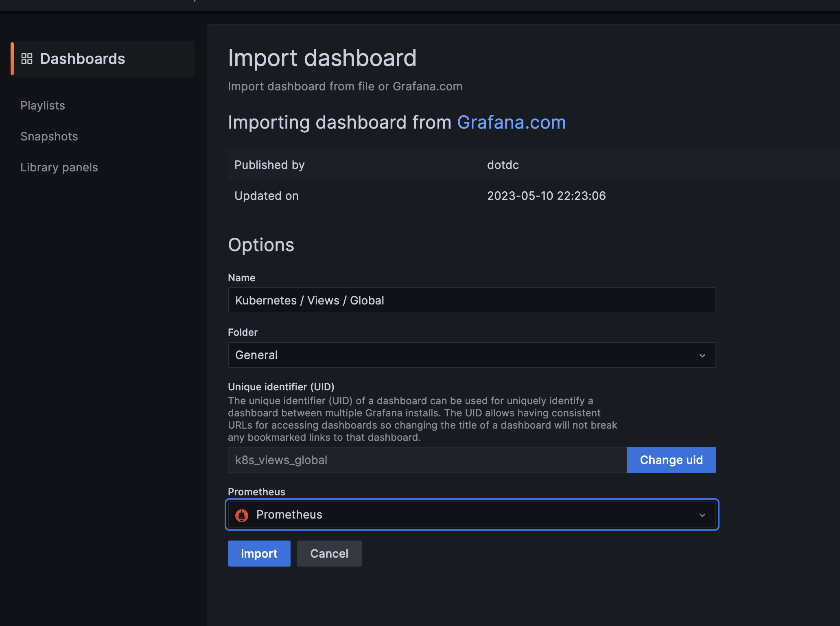Click the publisher name dotdc
Screen dimensions: 840x626
pyautogui.click(x=503, y=165)
